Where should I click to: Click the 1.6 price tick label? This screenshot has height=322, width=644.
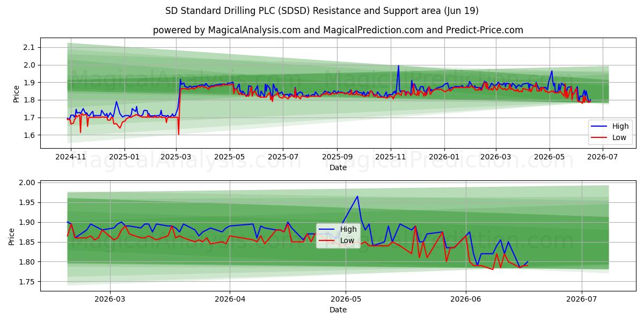click(x=30, y=135)
